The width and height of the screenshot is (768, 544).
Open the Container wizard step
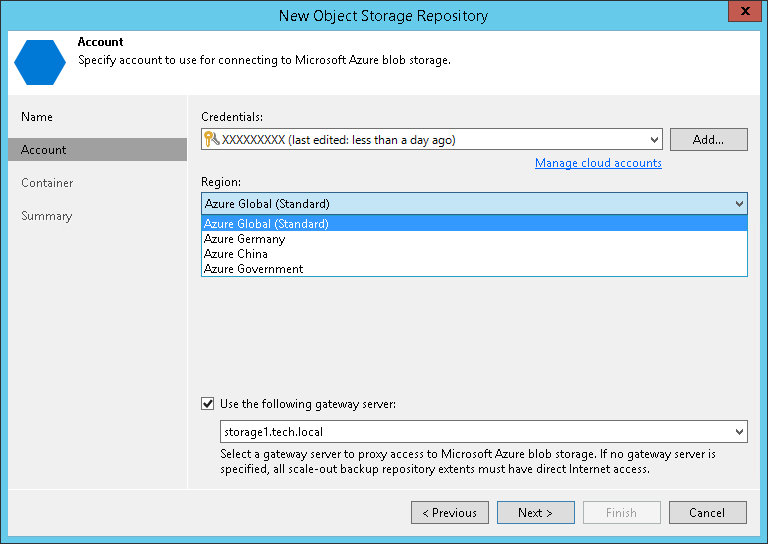pyautogui.click(x=47, y=183)
